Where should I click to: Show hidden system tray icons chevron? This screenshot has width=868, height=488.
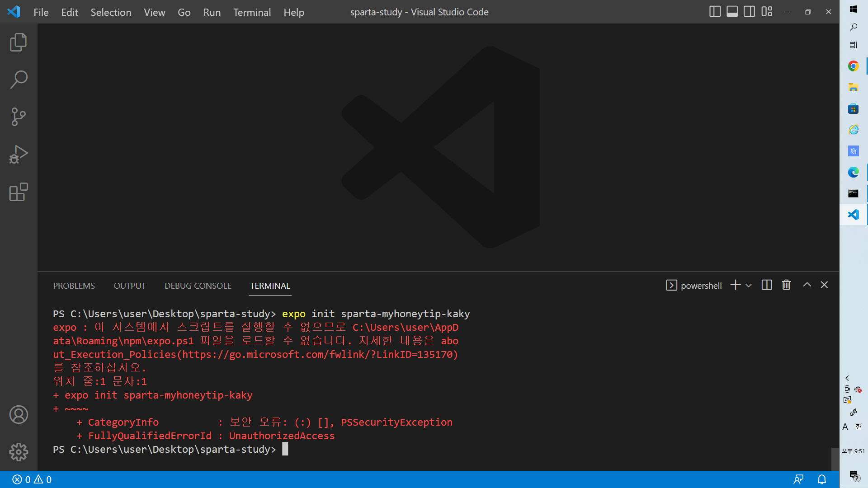pyautogui.click(x=847, y=378)
